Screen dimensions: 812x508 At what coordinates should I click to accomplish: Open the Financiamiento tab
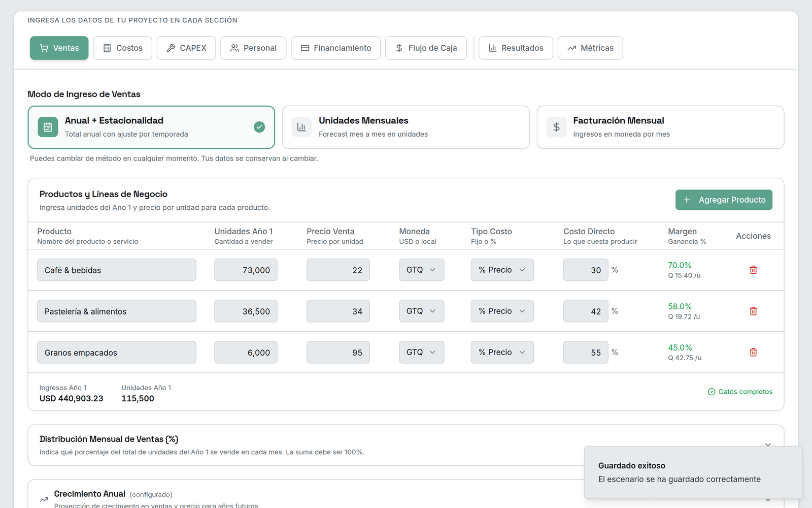click(x=335, y=48)
